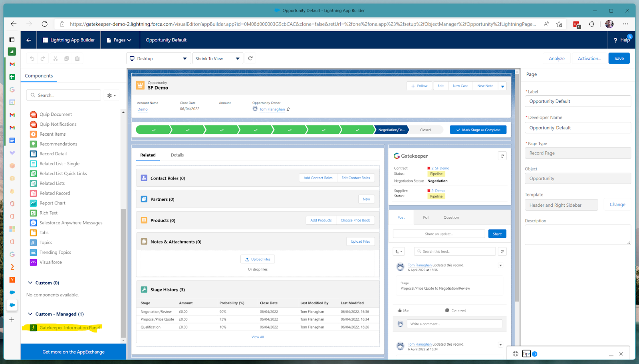Click in the components Search field
This screenshot has height=364, width=639.
(64, 95)
